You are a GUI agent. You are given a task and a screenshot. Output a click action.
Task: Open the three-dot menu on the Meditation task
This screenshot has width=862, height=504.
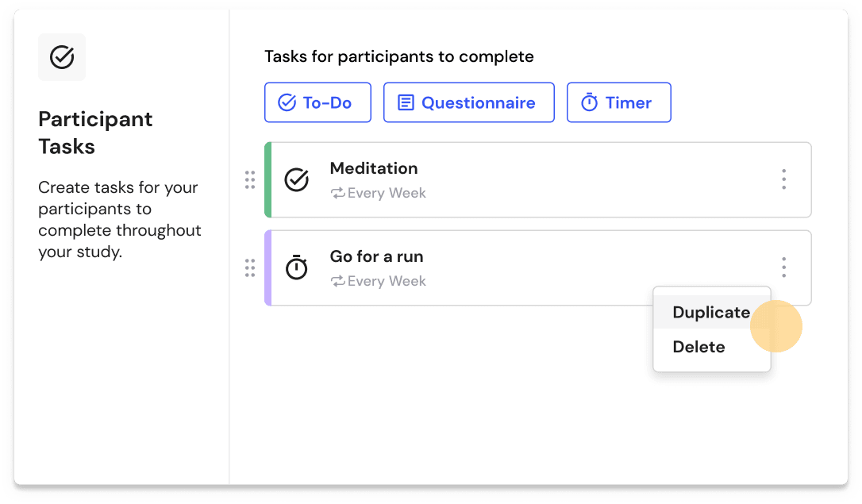(784, 180)
